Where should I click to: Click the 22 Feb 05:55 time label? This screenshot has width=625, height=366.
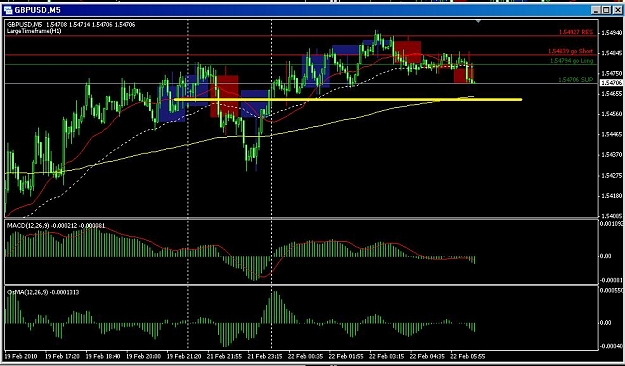click(x=468, y=356)
